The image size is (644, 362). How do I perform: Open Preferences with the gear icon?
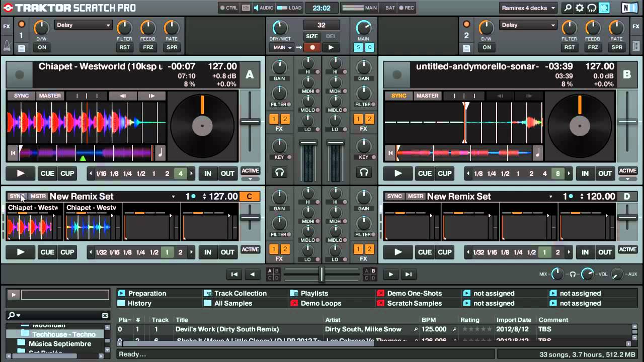point(580,8)
